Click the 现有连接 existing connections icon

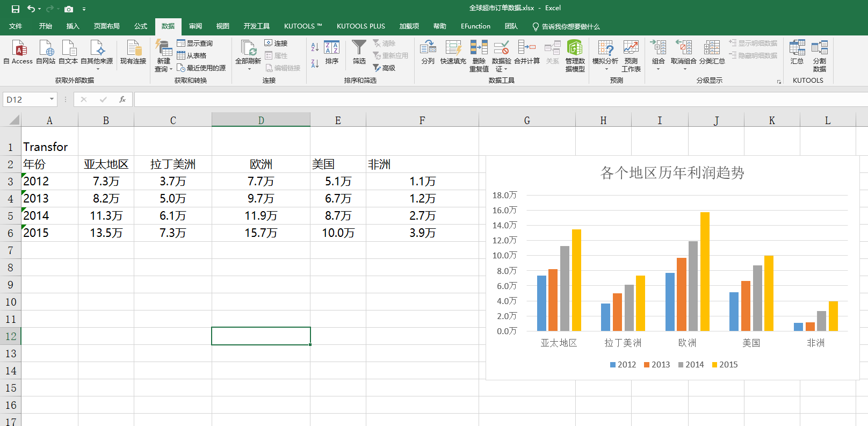click(x=133, y=48)
